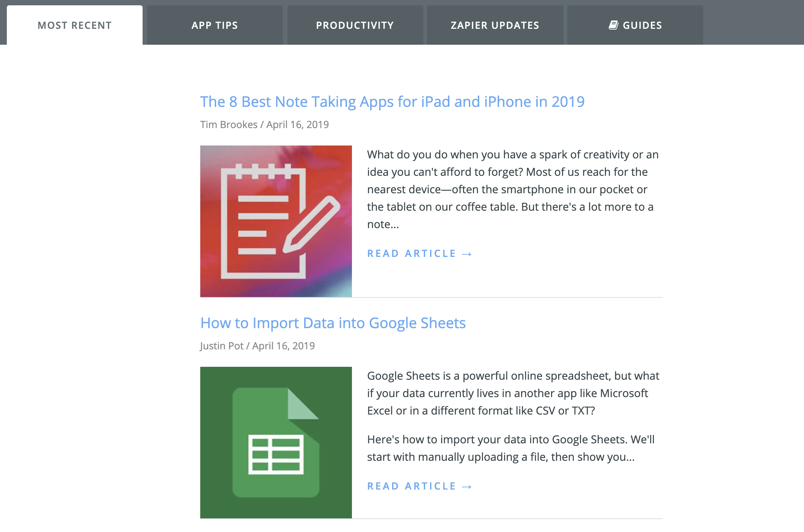Go to the Zapier Updates tab
804x532 pixels.
pos(495,25)
